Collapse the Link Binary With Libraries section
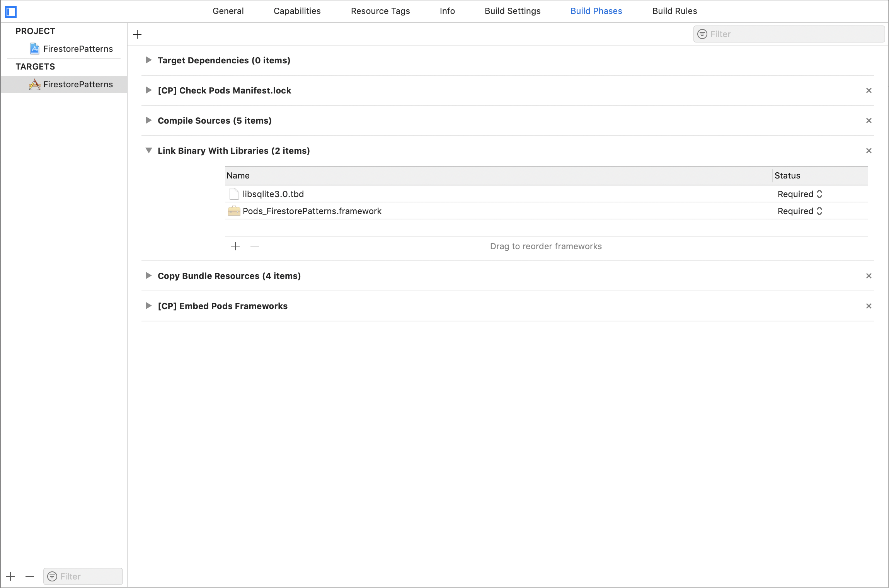The width and height of the screenshot is (889, 588). click(x=149, y=150)
